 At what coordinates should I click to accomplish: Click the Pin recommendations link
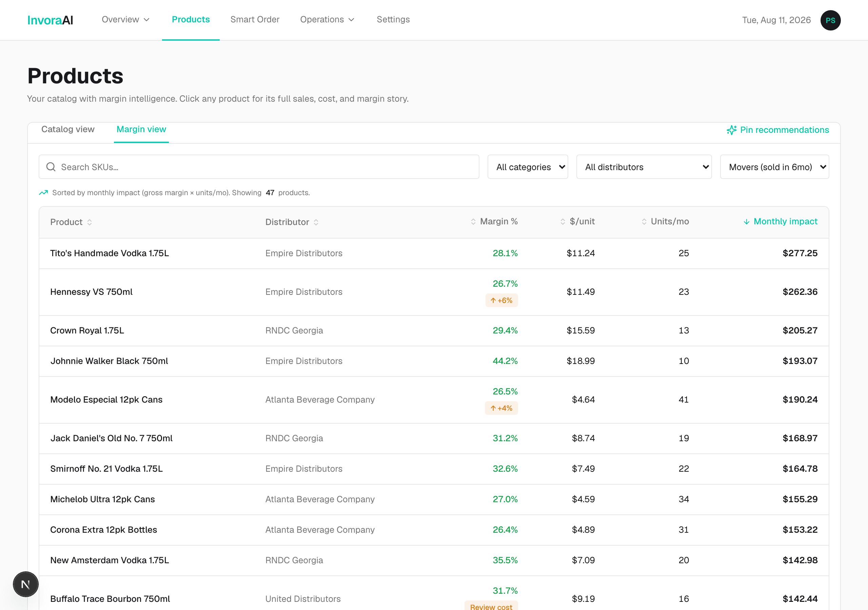778,130
